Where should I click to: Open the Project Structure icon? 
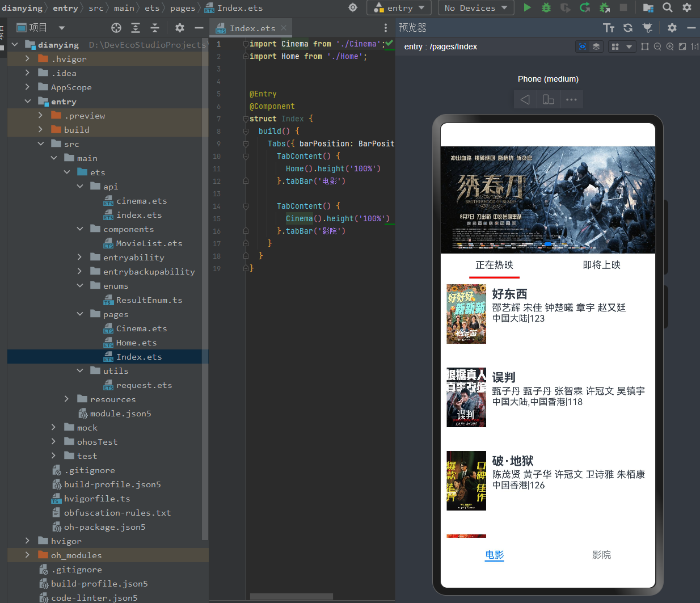point(648,7)
